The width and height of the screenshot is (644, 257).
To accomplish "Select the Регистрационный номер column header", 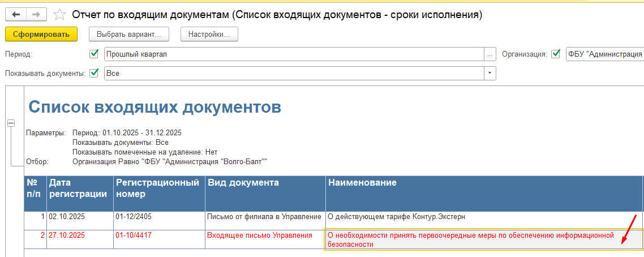I will tap(158, 189).
